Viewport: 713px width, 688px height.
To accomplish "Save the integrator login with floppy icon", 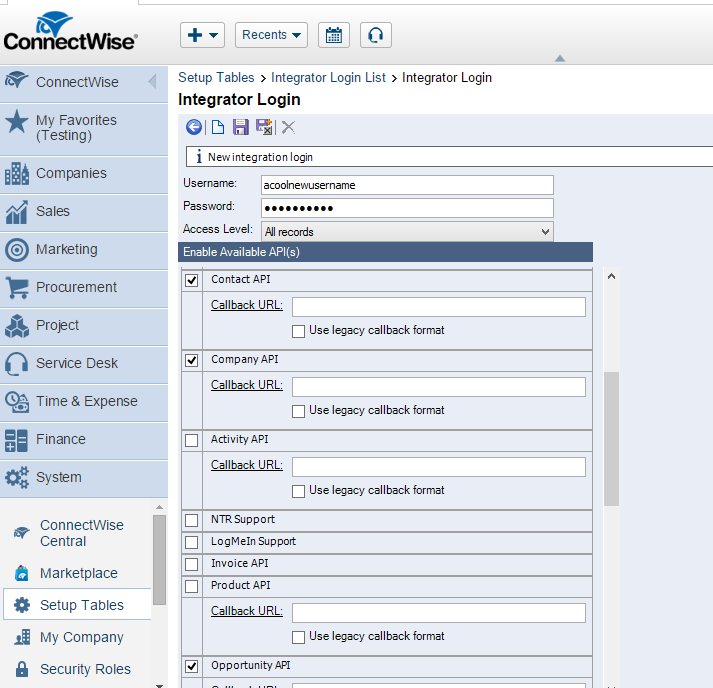I will pyautogui.click(x=241, y=127).
